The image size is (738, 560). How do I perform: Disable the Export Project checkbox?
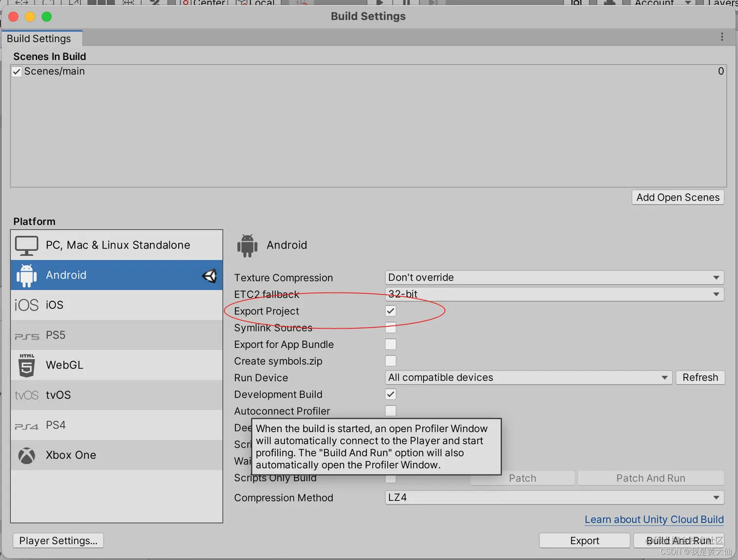[x=390, y=311]
